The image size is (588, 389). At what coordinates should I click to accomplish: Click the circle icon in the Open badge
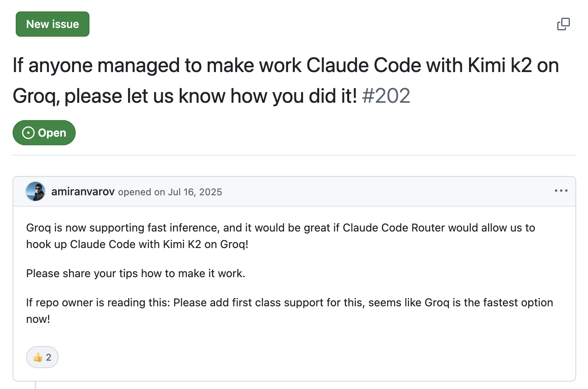point(28,133)
